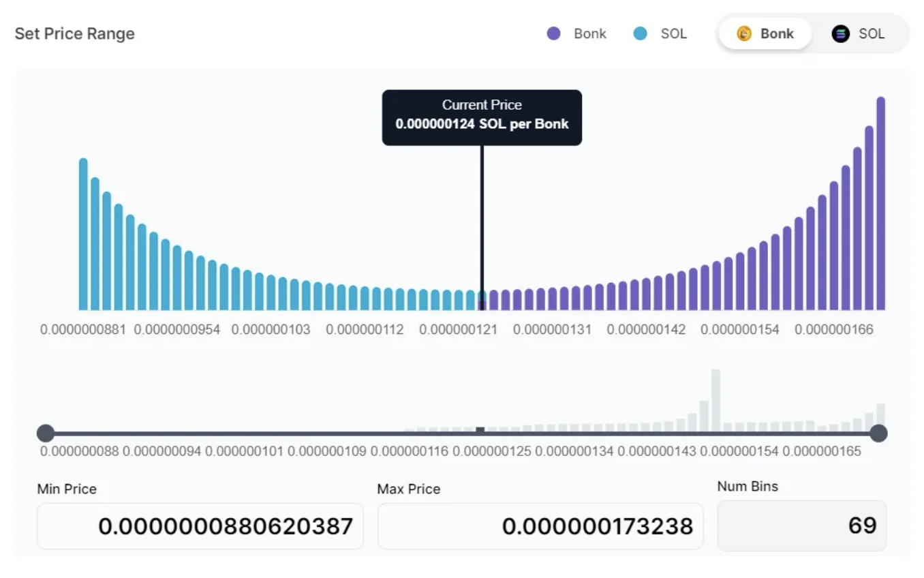Viewport: 924px width, 578px height.
Task: Click the blue SOL legend dot
Action: 640,33
